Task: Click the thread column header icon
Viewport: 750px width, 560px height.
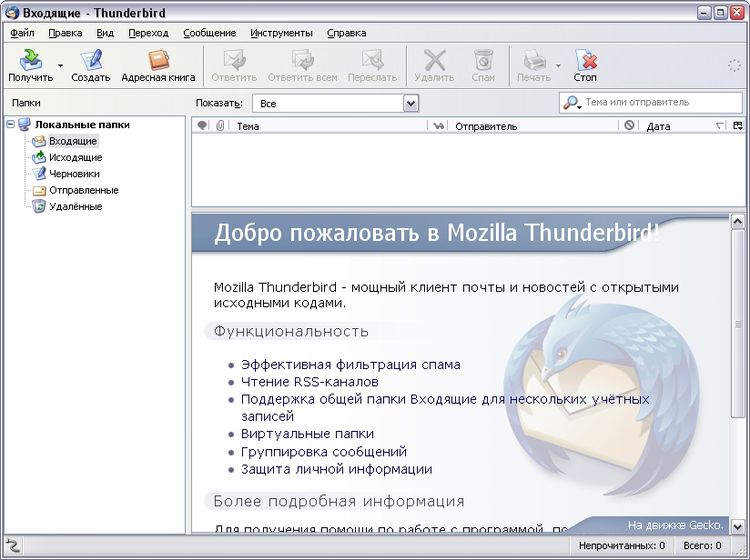Action: click(x=202, y=126)
